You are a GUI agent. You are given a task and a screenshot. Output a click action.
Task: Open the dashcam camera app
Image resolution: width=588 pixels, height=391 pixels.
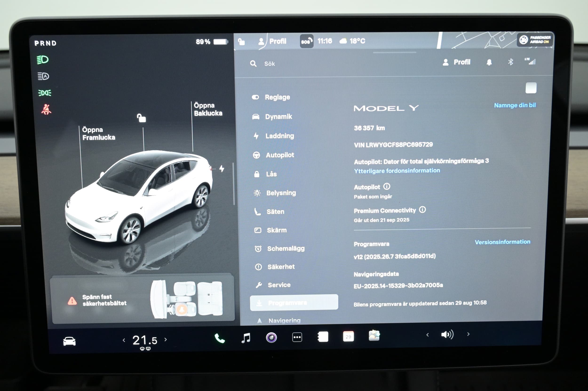pos(271,338)
